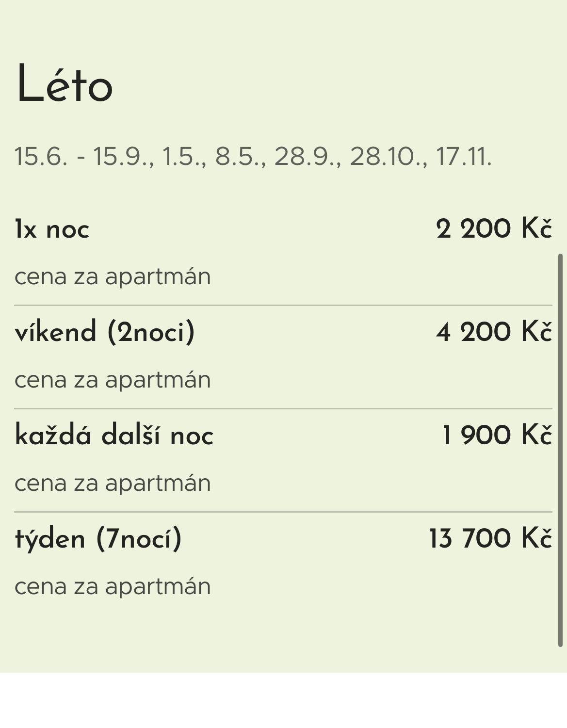Click the 28.9. date in the list
The image size is (567, 728).
click(x=307, y=157)
